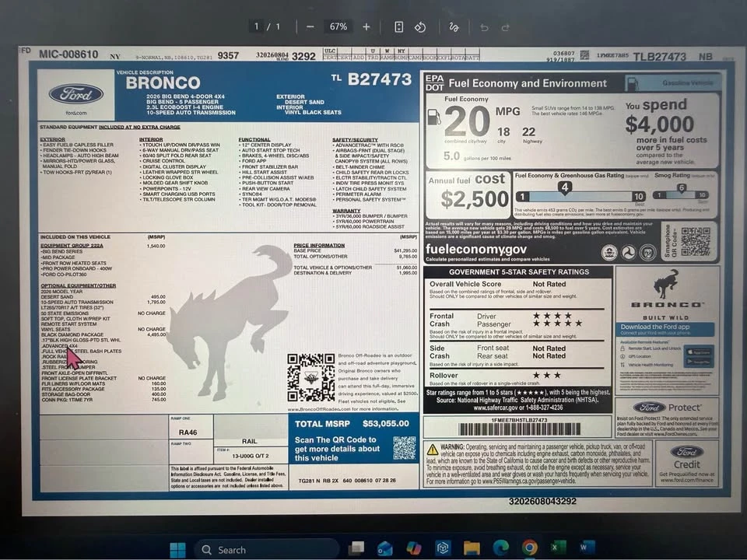Viewport: 747px width, 560px height.
Task: Click the Frontal Crash Driver star rating
Action: 552,316
